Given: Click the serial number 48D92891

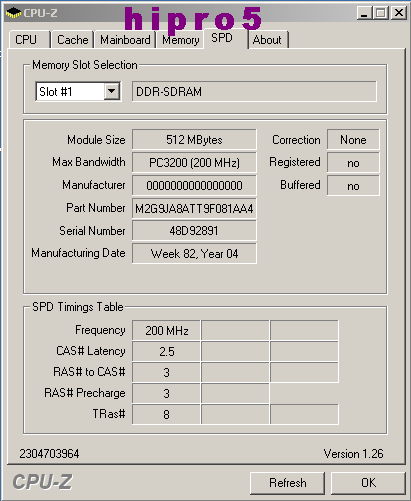Looking at the screenshot, I should pyautogui.click(x=194, y=231).
